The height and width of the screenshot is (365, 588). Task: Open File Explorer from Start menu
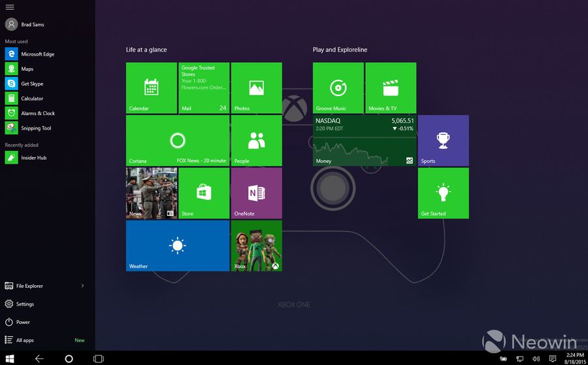pyautogui.click(x=24, y=286)
